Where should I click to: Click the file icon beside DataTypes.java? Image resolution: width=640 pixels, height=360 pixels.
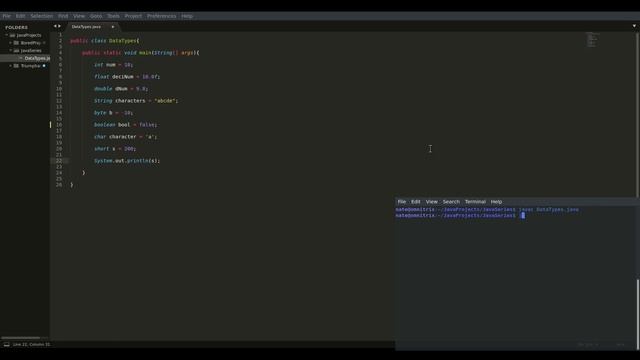pos(21,58)
